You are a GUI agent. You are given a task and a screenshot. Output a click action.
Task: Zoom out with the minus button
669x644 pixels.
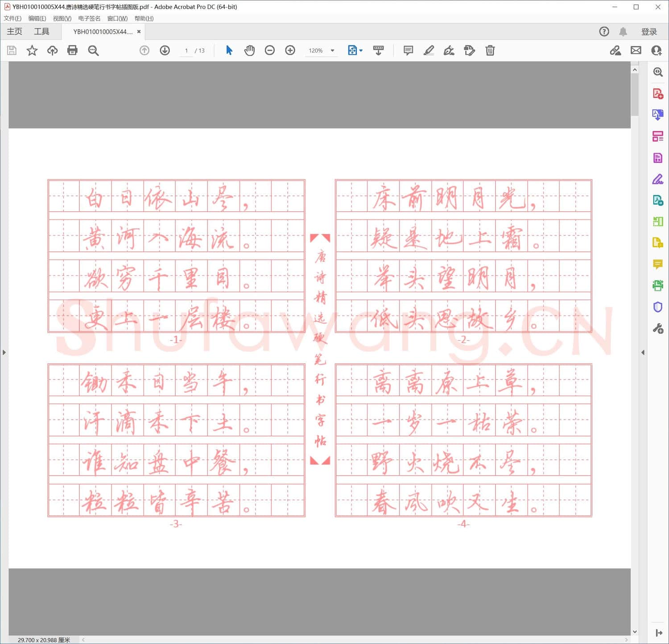(x=270, y=50)
